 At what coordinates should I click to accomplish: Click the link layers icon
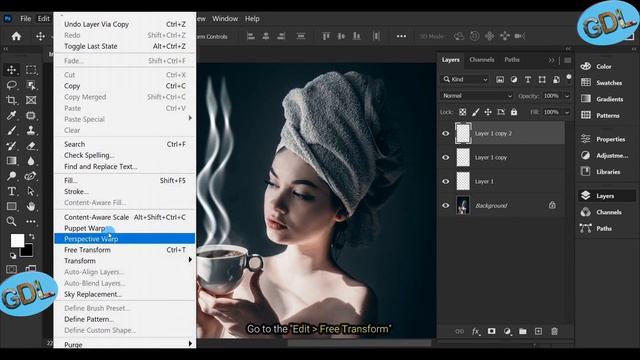pyautogui.click(x=460, y=331)
